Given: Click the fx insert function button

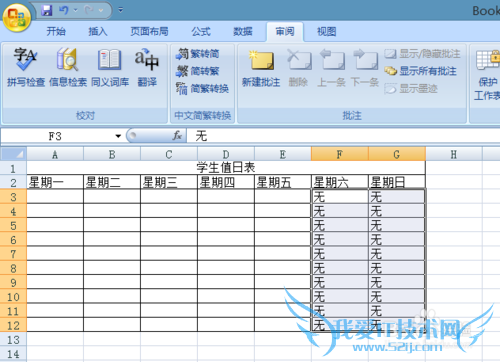Looking at the screenshot, I should [177, 136].
